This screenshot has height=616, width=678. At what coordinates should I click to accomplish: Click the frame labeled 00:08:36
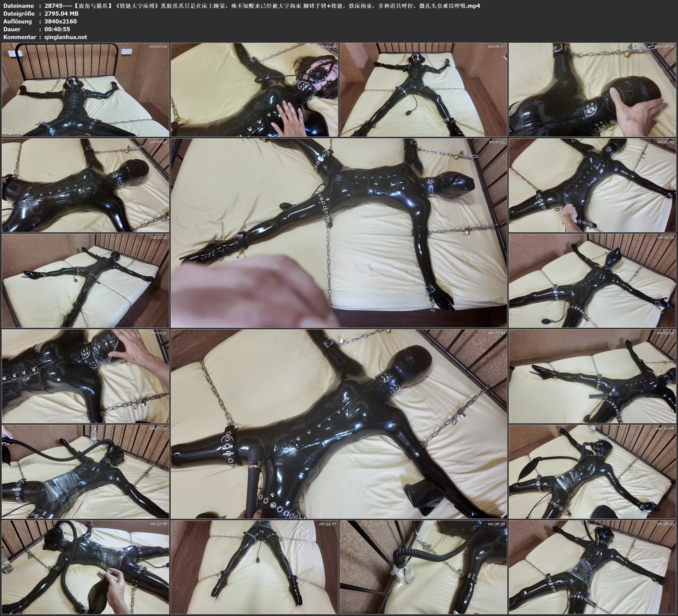[x=592, y=89]
